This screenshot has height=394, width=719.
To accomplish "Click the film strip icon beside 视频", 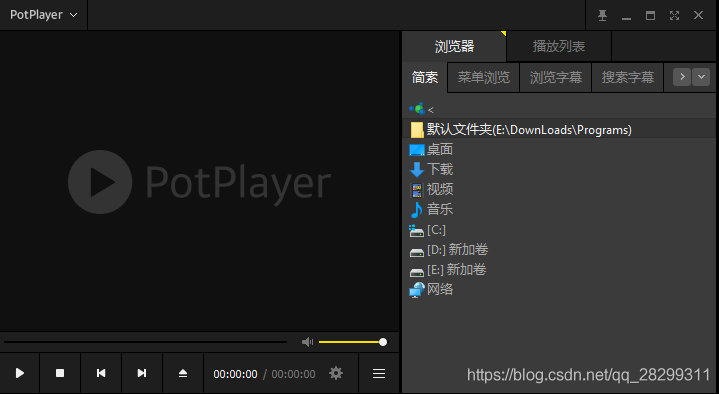I will 417,190.
